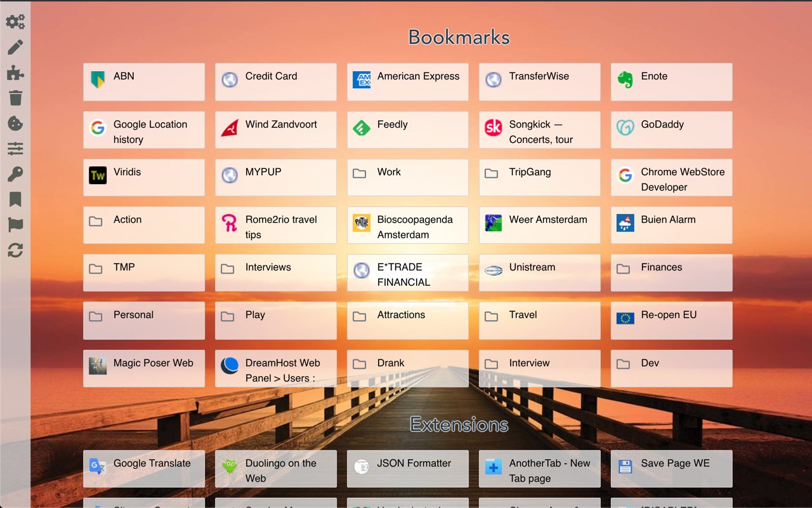Click the sliders adjustment icon in sidebar
The height and width of the screenshot is (508, 812).
(x=15, y=149)
